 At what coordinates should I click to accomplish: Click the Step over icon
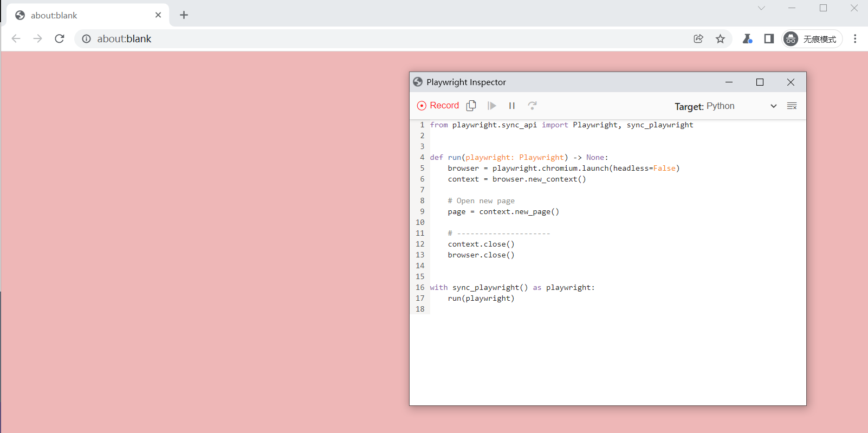click(x=532, y=106)
